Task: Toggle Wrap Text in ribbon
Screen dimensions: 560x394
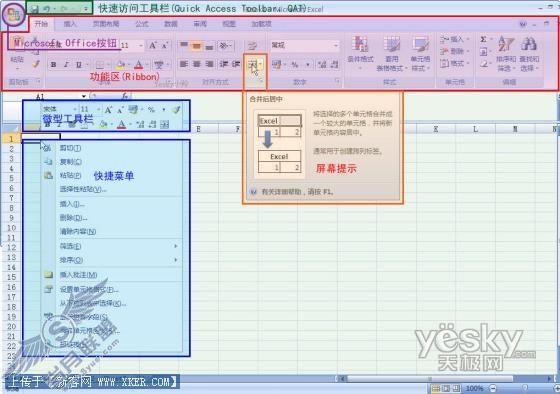Action: (x=252, y=45)
